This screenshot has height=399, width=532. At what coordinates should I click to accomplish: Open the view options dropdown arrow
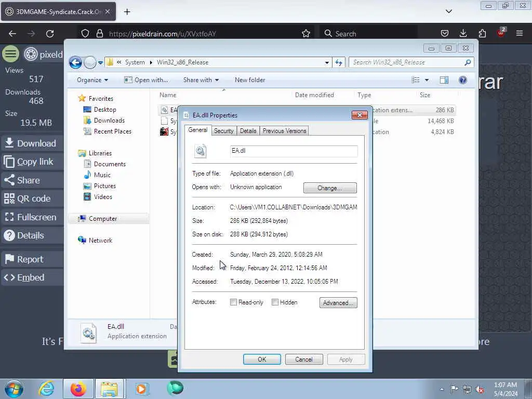coord(427,80)
